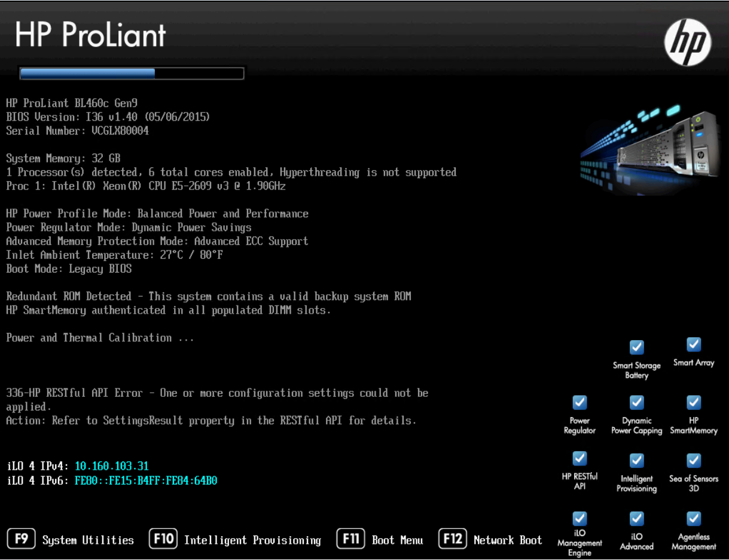Image resolution: width=729 pixels, height=560 pixels.
Task: Open the Boot Menu option
Action: coord(397,540)
